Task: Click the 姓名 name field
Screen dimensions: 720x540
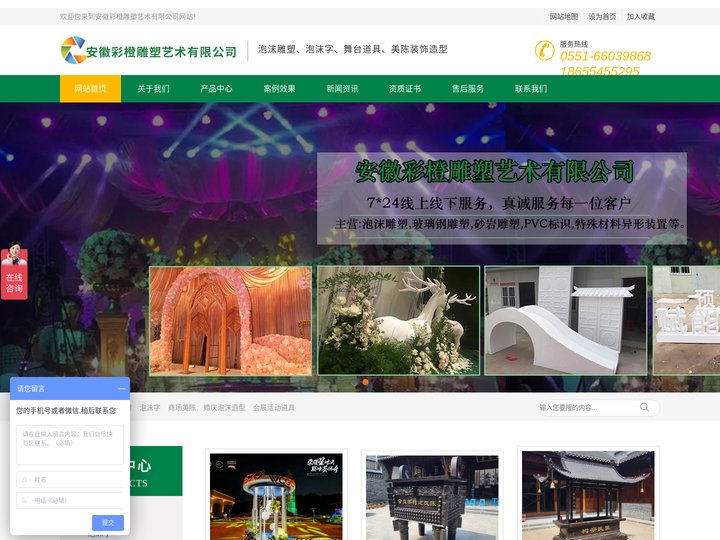Action: pyautogui.click(x=70, y=479)
